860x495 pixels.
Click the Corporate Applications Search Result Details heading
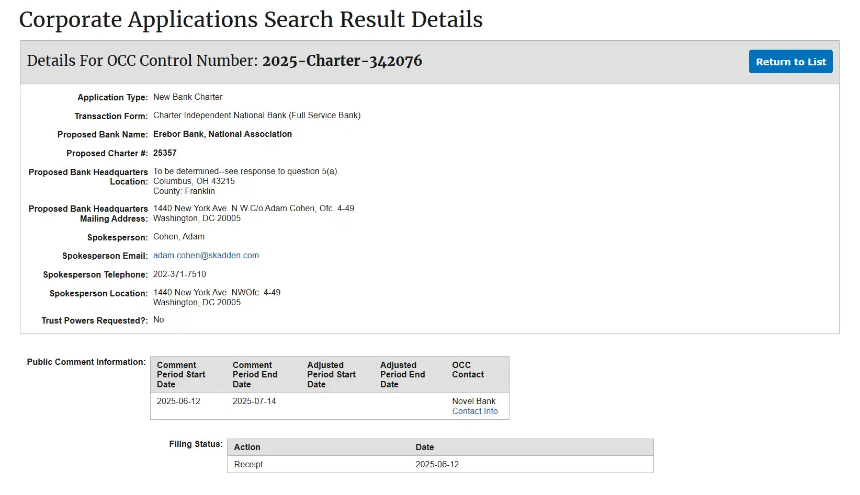click(x=251, y=20)
